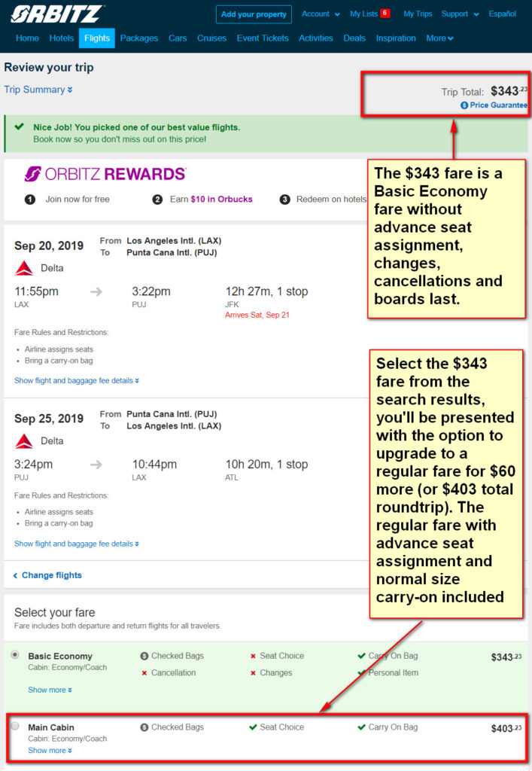Viewport: 532px width, 771px height.
Task: Open the Account dropdown menu
Action: point(321,14)
